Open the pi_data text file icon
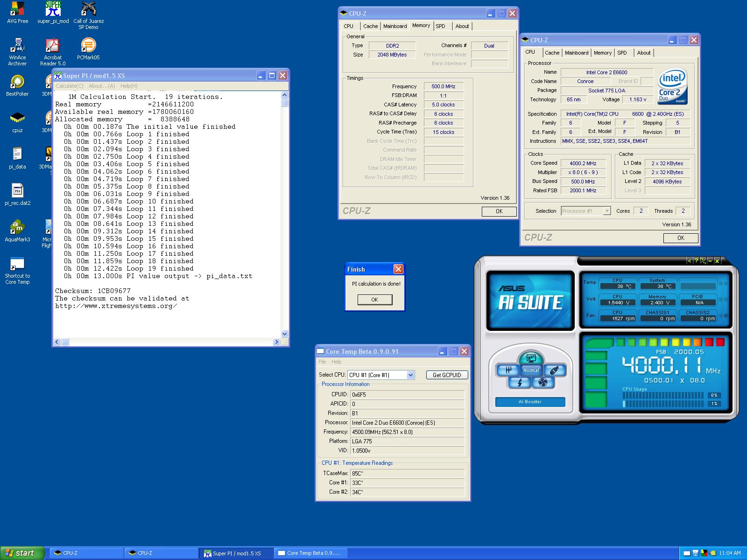Viewport: 747px width, 560px height. pos(17,158)
